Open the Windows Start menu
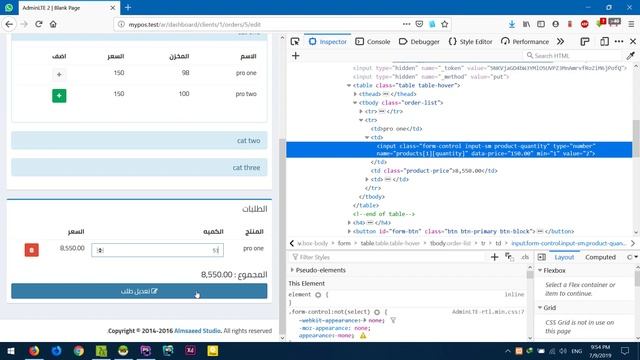 pyautogui.click(x=11, y=351)
